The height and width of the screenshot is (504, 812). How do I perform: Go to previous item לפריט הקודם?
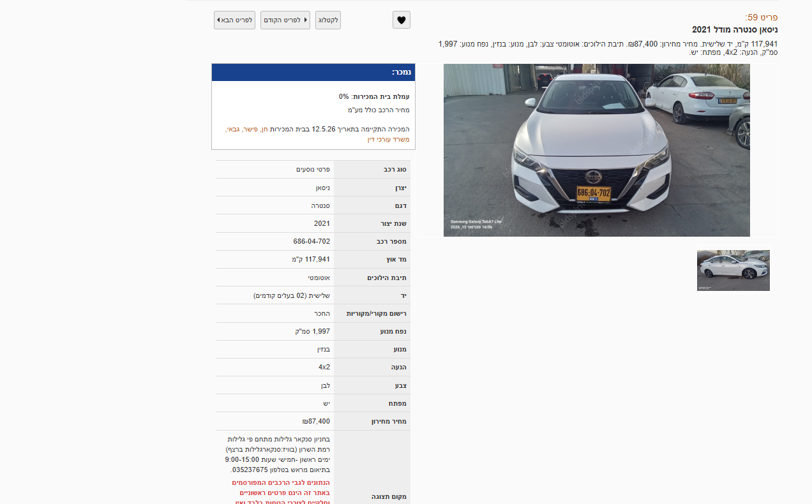tap(285, 20)
